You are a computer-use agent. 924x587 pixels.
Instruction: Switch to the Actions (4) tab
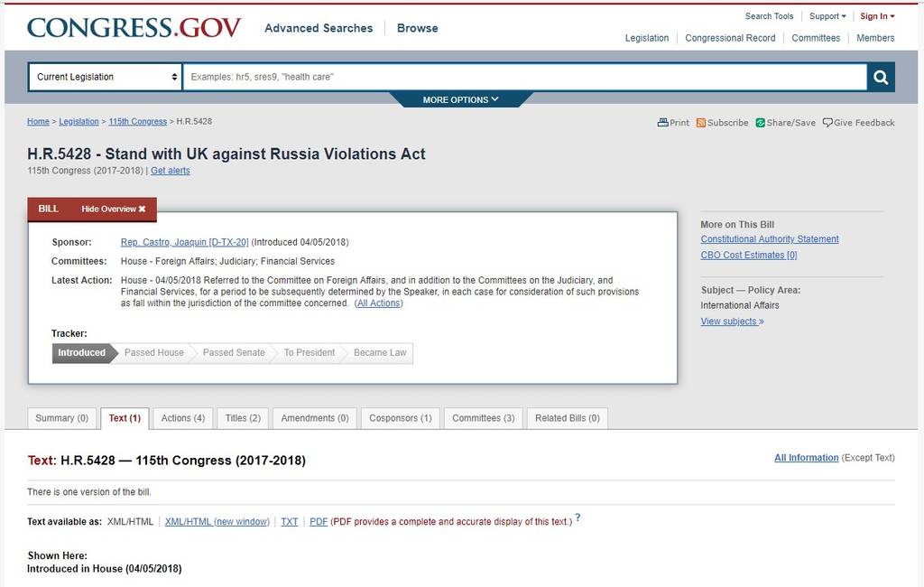[182, 418]
